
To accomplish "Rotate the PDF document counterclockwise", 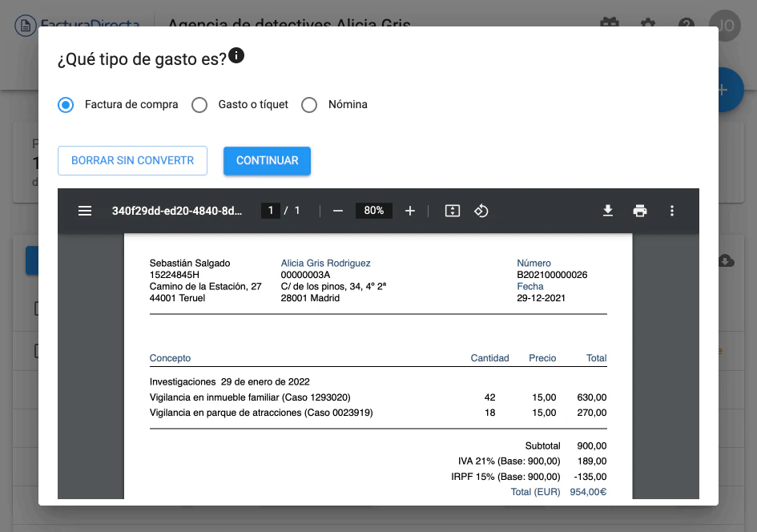I will (481, 211).
